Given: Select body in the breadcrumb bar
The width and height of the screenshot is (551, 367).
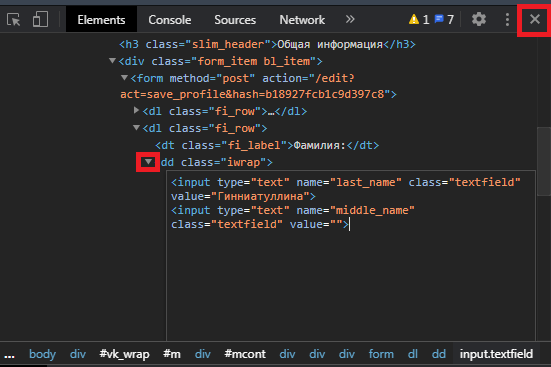Looking at the screenshot, I should pyautogui.click(x=42, y=354).
